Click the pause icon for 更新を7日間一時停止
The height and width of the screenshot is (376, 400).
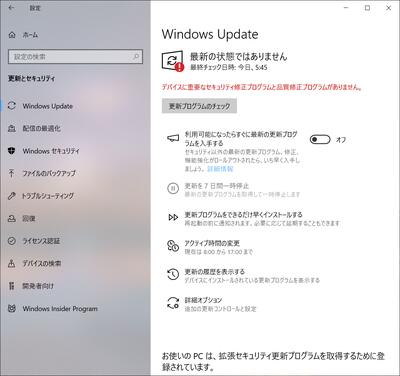tap(173, 189)
